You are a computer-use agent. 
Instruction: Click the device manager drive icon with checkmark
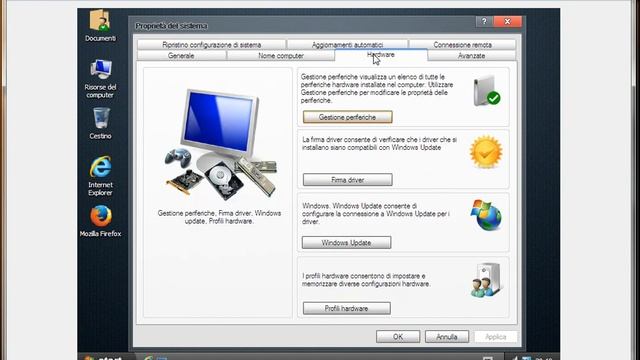[x=487, y=91]
